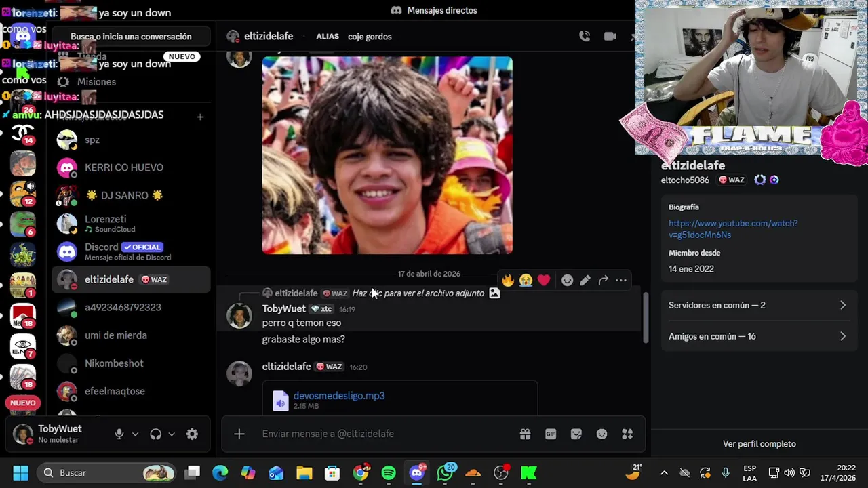Open DM with KERRI CO HUEVO
868x488 pixels.
(131, 167)
